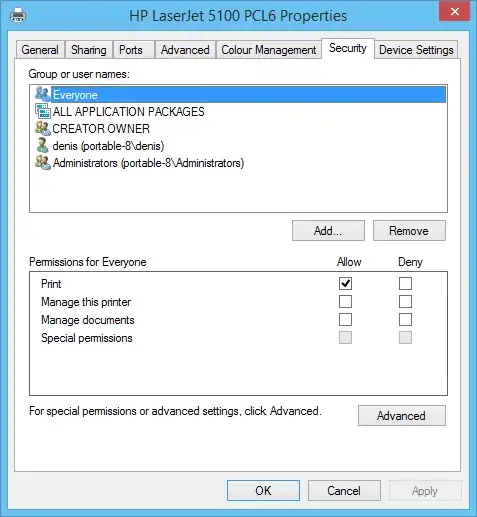Screen dimensions: 477x517
Task: Open the Device Settings tab
Action: [x=416, y=50]
